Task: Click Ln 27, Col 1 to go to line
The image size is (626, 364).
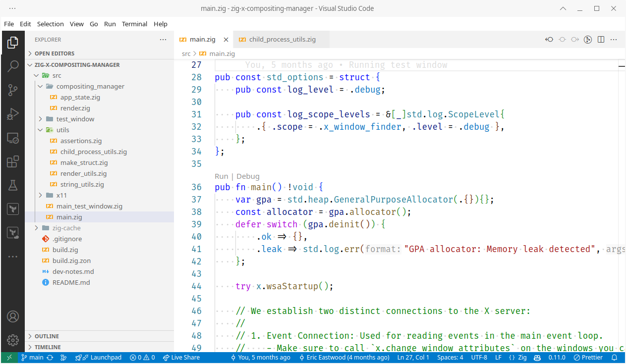Action: point(413,358)
